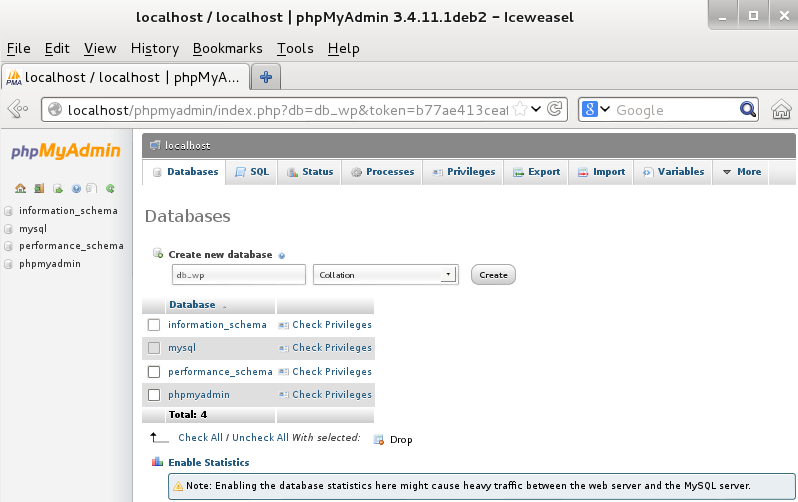Viewport: 798px width, 502px height.
Task: Click Check Privileges icon for phpmyadmin row
Action: pos(283,395)
